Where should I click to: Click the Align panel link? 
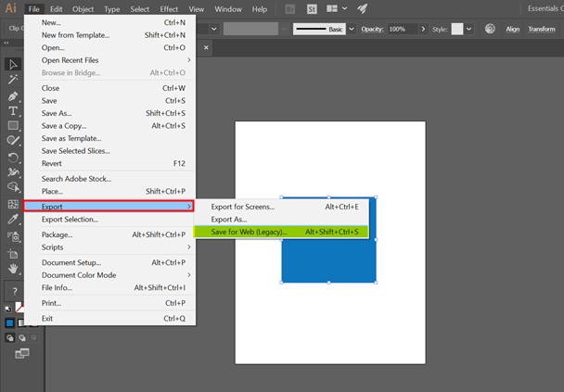(x=513, y=29)
